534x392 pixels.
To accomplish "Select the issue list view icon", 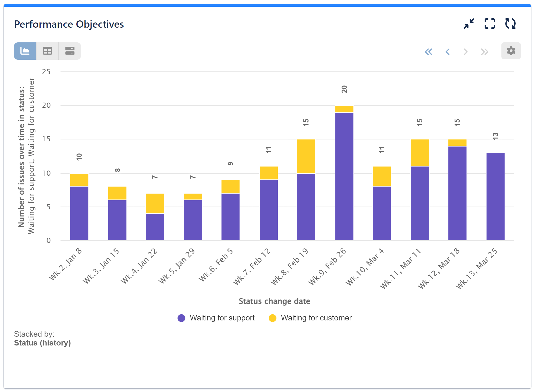I will click(69, 51).
